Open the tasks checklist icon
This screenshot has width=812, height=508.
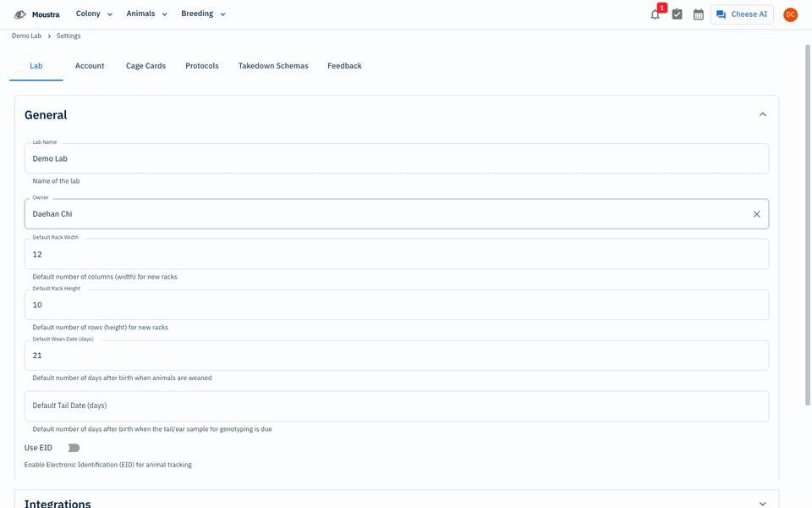677,14
